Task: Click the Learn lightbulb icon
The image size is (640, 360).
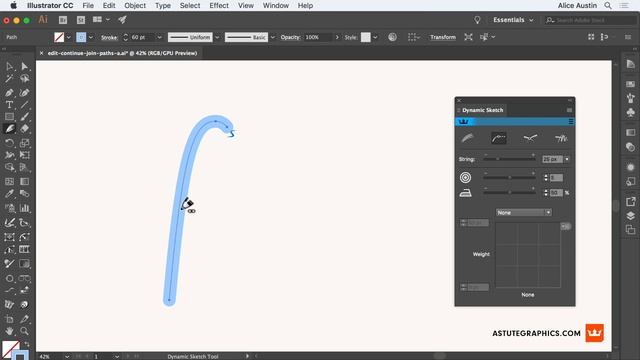Action: (x=477, y=20)
